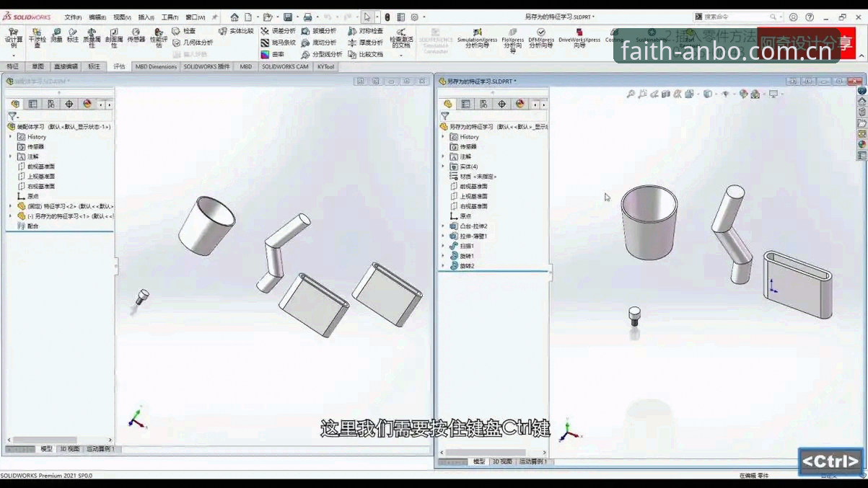868x488 pixels.
Task: Open the Help question mark icon
Action: point(810,17)
